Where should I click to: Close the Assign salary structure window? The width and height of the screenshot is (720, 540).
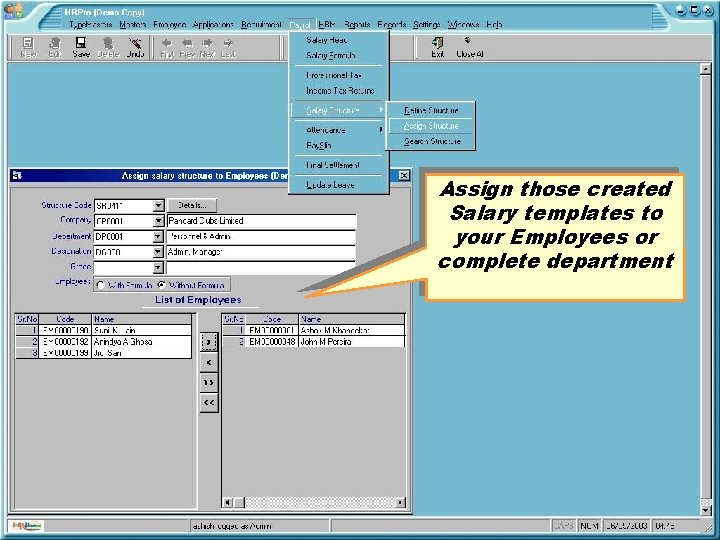coord(404,175)
